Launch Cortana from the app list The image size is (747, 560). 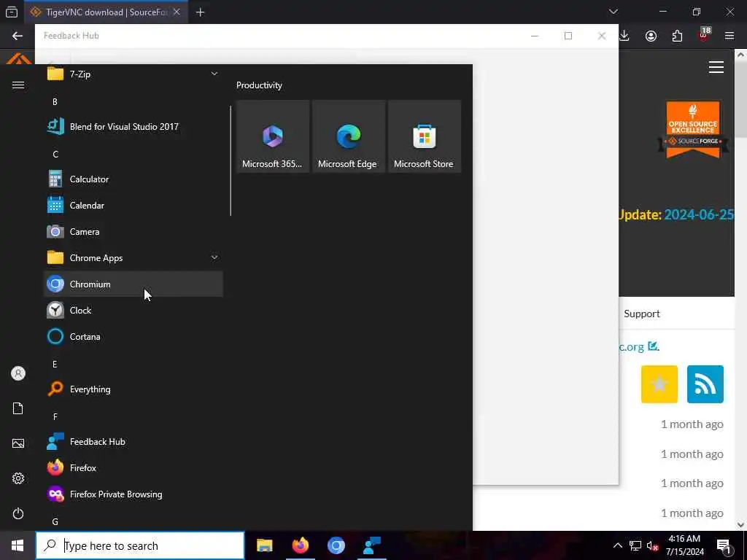133,337
